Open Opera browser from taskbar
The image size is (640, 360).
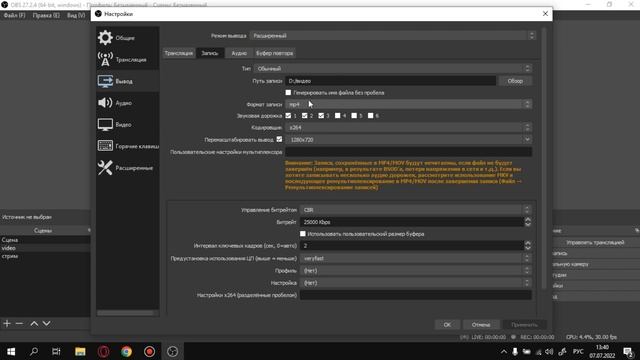[x=103, y=351]
